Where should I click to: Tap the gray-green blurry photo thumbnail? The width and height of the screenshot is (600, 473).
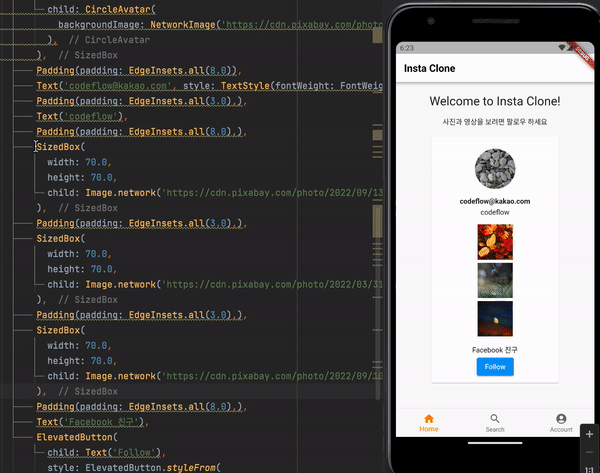click(x=495, y=280)
